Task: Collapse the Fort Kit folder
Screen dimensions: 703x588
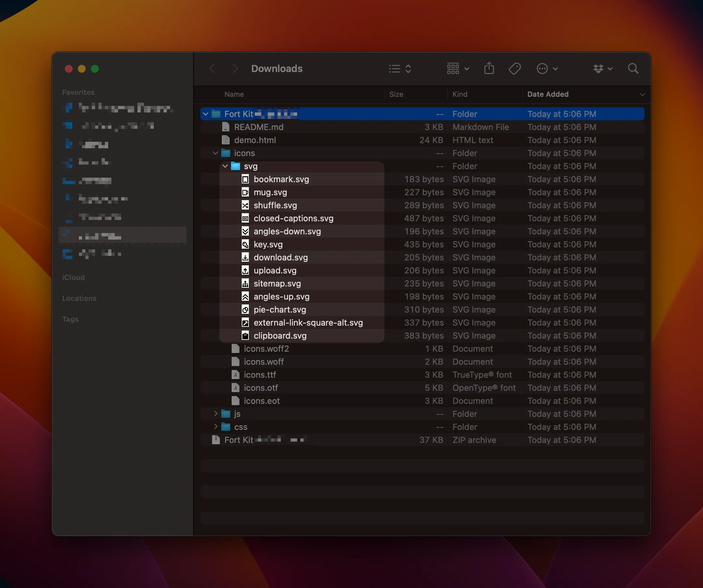Action: [x=205, y=114]
